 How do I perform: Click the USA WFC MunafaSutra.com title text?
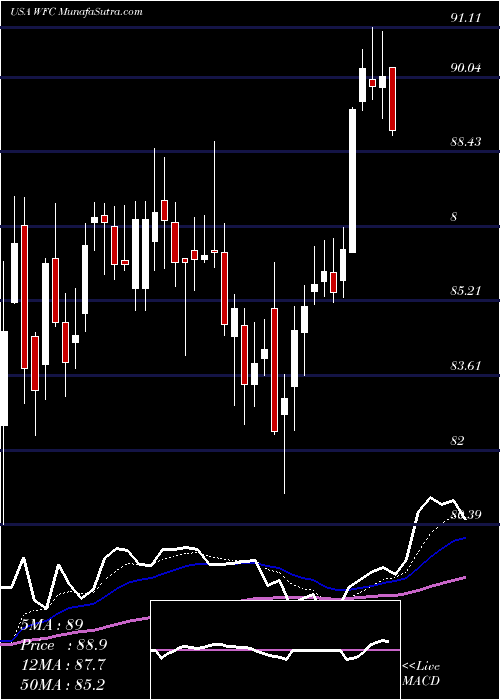coord(75,11)
